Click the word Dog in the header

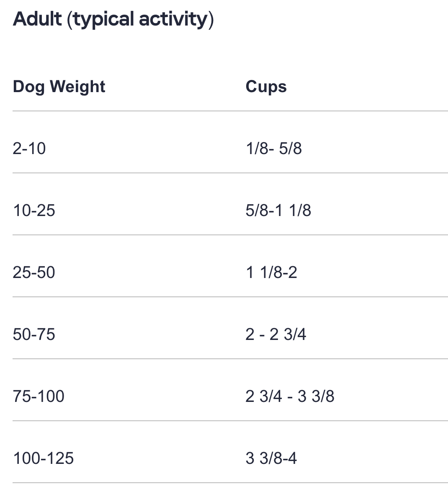[28, 87]
